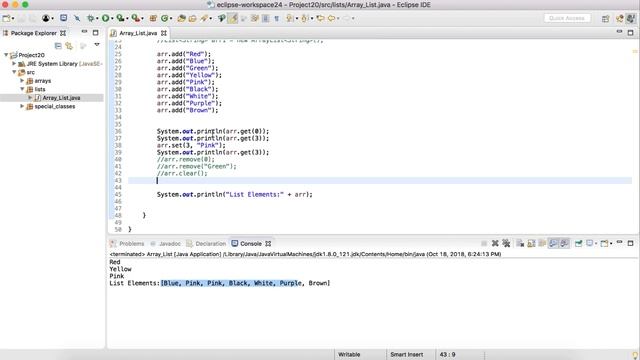Click 'List Elements:' console output line
This screenshot has height=360, width=640.
[x=220, y=283]
